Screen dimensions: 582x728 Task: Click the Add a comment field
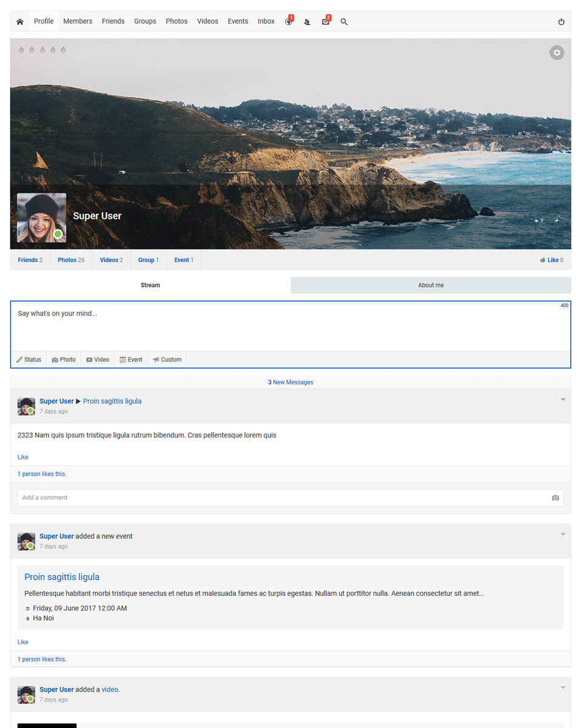pos(290,498)
